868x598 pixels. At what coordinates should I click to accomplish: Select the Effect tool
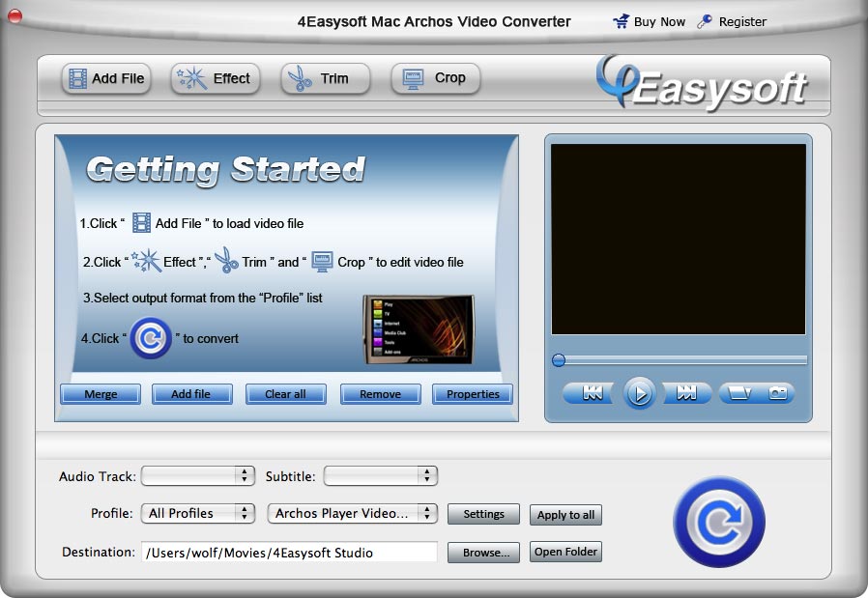coord(215,78)
